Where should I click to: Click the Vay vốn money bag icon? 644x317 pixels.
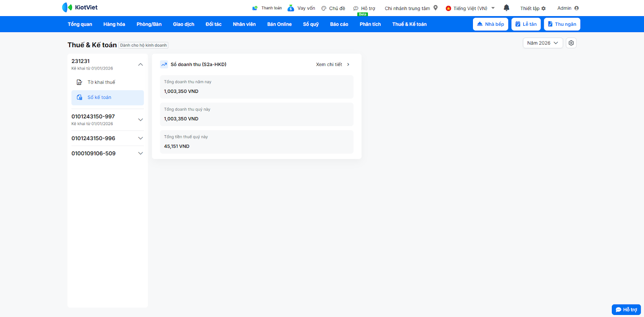click(291, 8)
